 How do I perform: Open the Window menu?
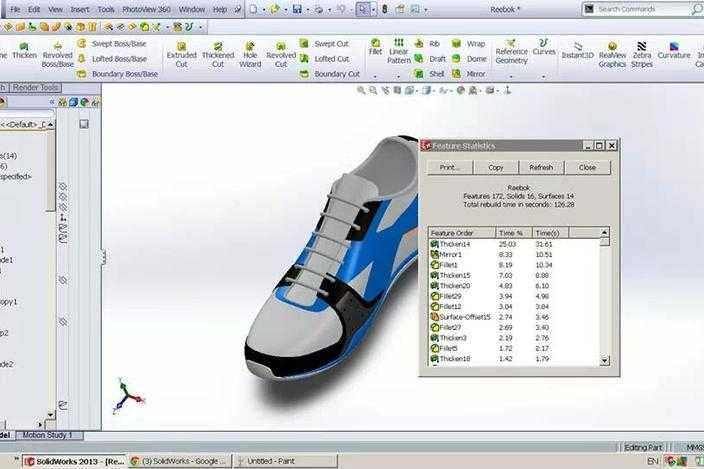click(x=192, y=9)
